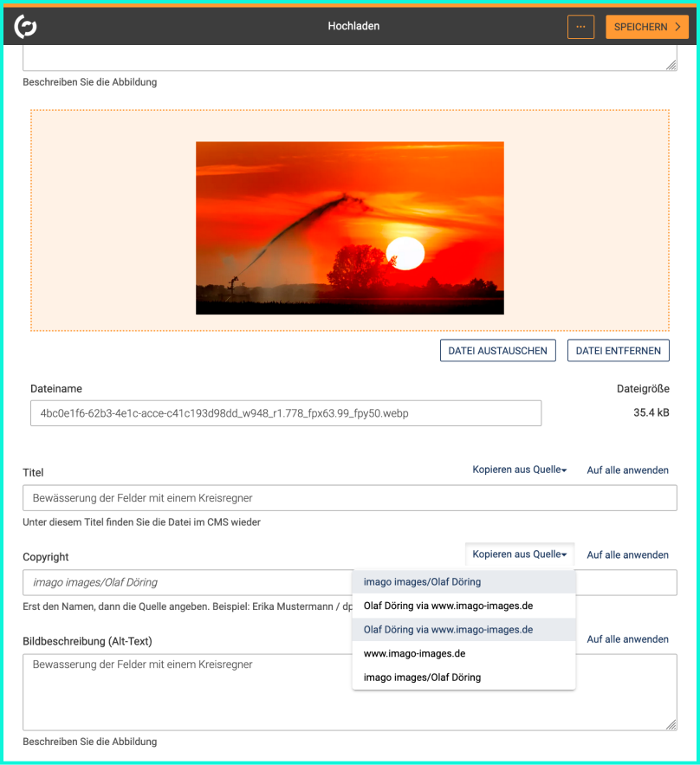Choose the highlighted 'Olaf Döring via www.imago-images.de' entry
Screen dimensions: 700x765
click(x=463, y=629)
